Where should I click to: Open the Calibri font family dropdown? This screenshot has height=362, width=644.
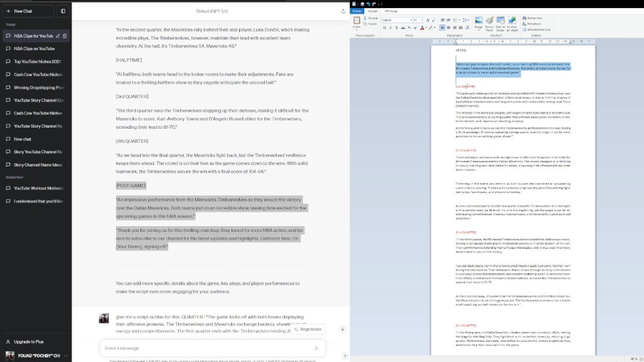point(410,19)
